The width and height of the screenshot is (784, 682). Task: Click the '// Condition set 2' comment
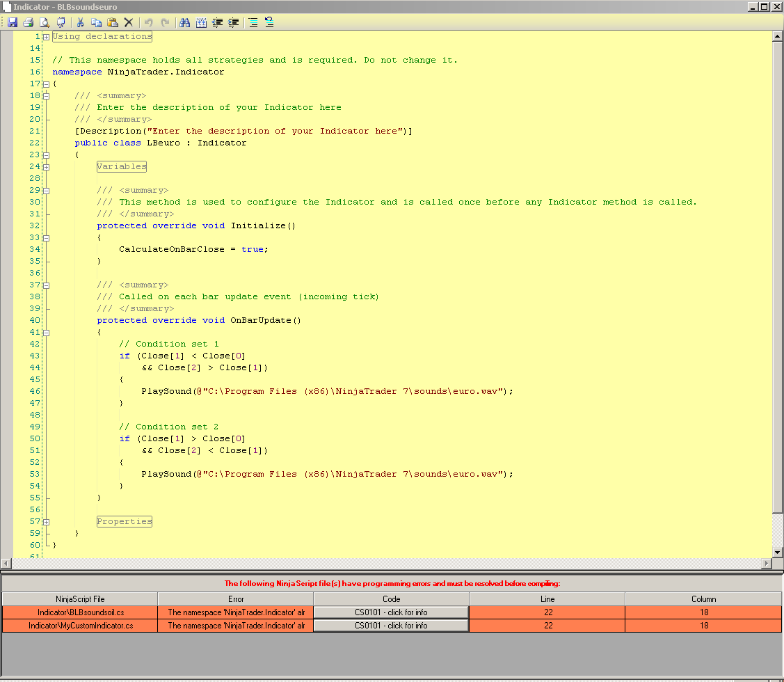tap(168, 427)
